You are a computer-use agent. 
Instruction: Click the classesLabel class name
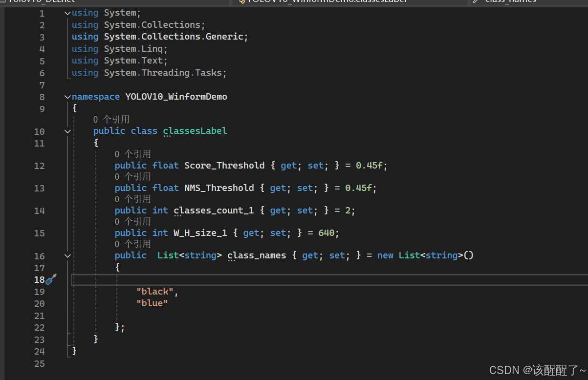tap(195, 131)
